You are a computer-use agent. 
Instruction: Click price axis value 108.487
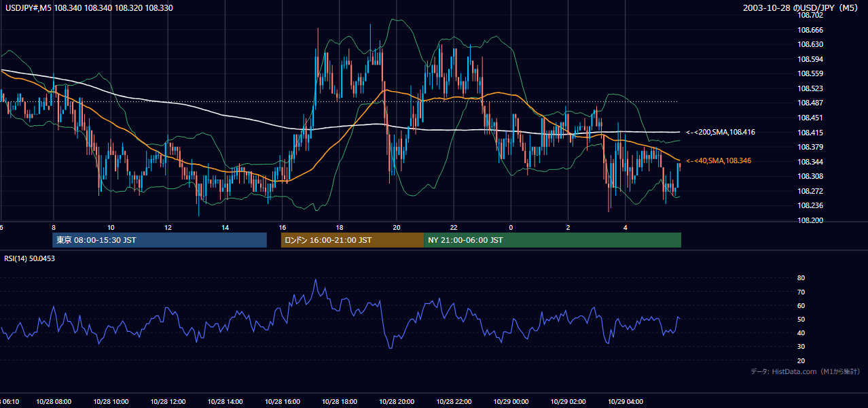(810, 103)
